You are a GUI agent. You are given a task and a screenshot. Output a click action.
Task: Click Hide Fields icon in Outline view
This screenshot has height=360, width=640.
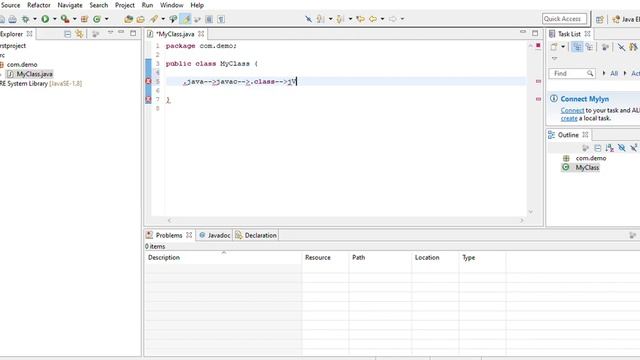pos(622,148)
